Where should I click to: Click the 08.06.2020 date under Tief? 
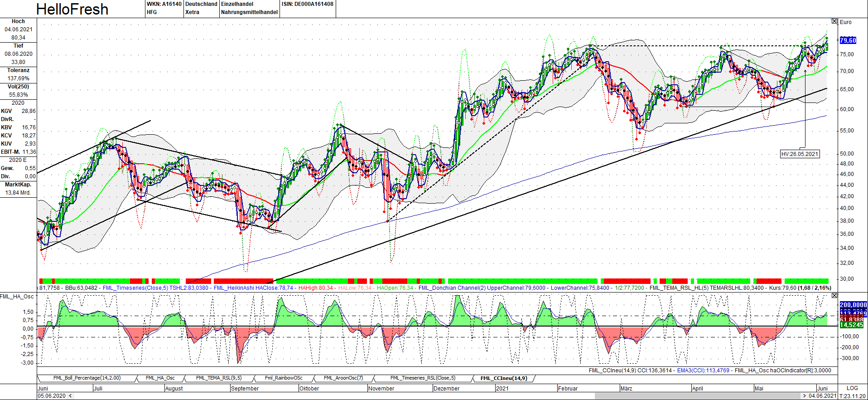(19, 54)
